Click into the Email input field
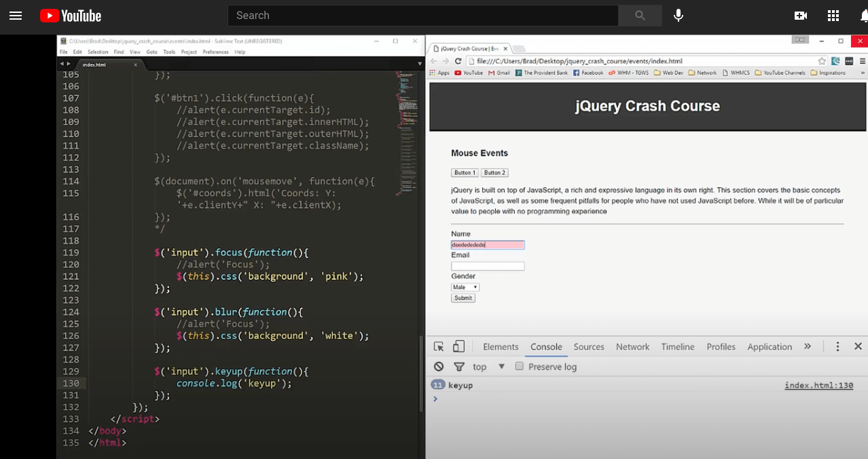The height and width of the screenshot is (459, 868). 488,266
